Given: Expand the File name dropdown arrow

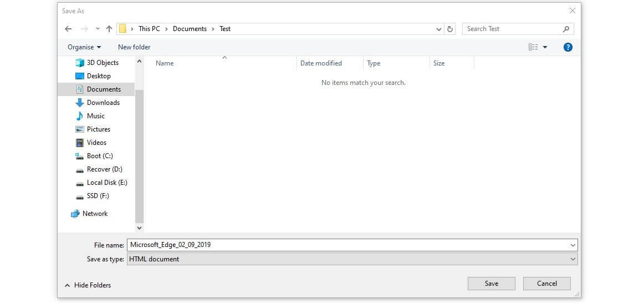Looking at the screenshot, I should pyautogui.click(x=573, y=245).
